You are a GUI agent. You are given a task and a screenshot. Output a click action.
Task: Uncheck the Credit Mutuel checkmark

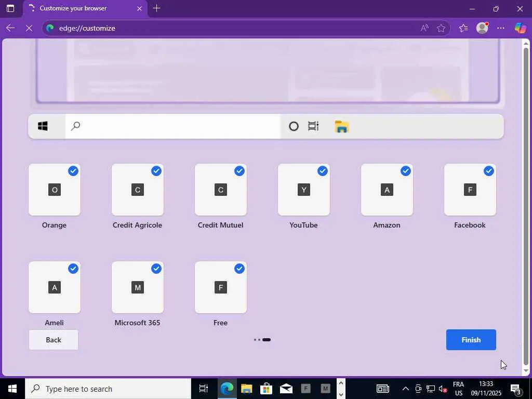pyautogui.click(x=239, y=171)
